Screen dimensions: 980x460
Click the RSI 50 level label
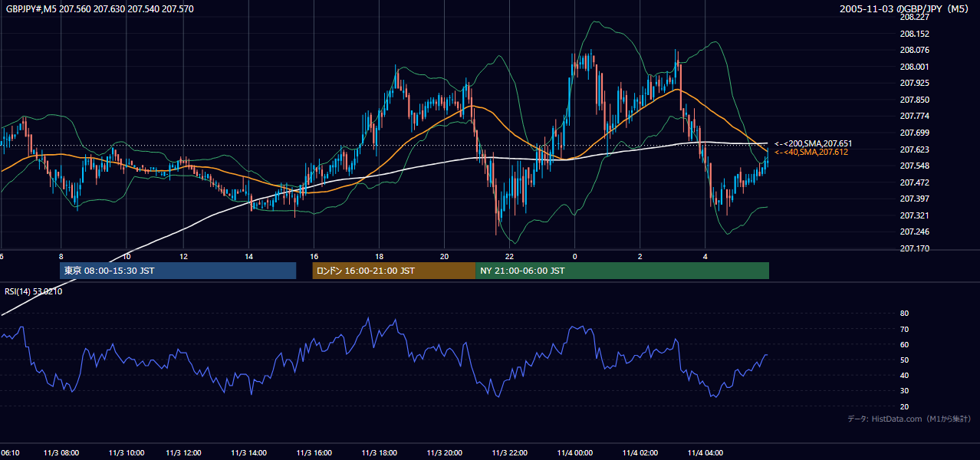tap(904, 360)
